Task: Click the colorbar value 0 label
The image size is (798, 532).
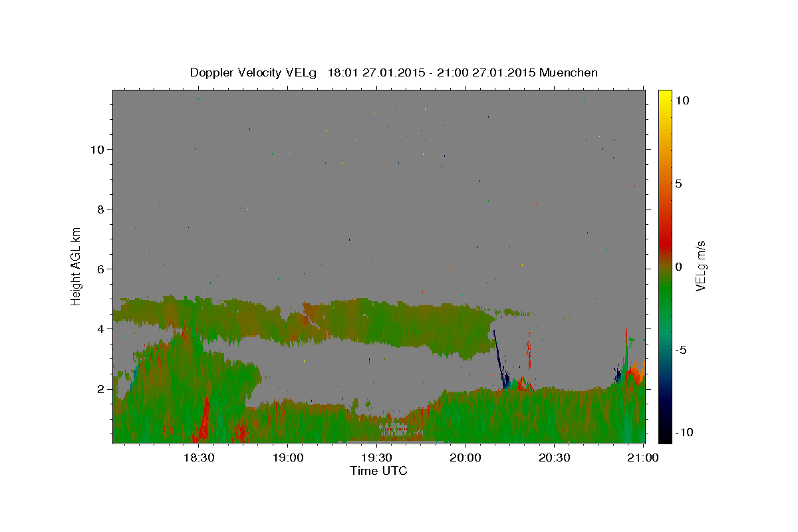Action: coord(678,267)
